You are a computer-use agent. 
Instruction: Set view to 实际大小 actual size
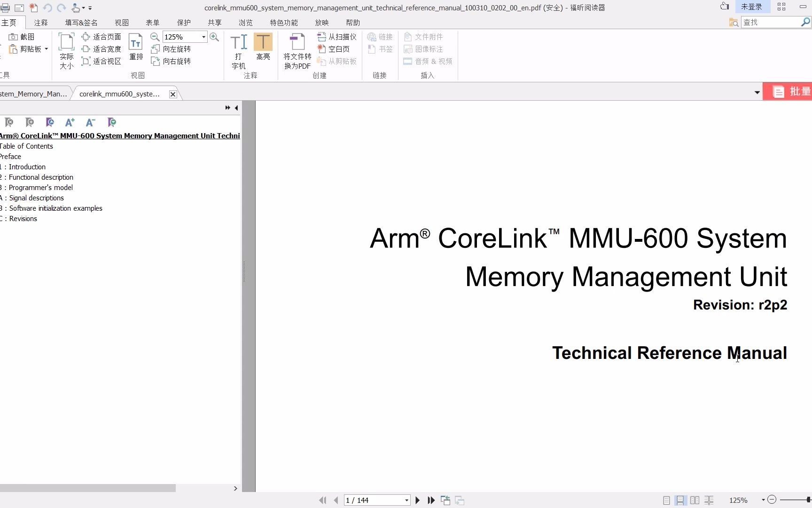[66, 51]
